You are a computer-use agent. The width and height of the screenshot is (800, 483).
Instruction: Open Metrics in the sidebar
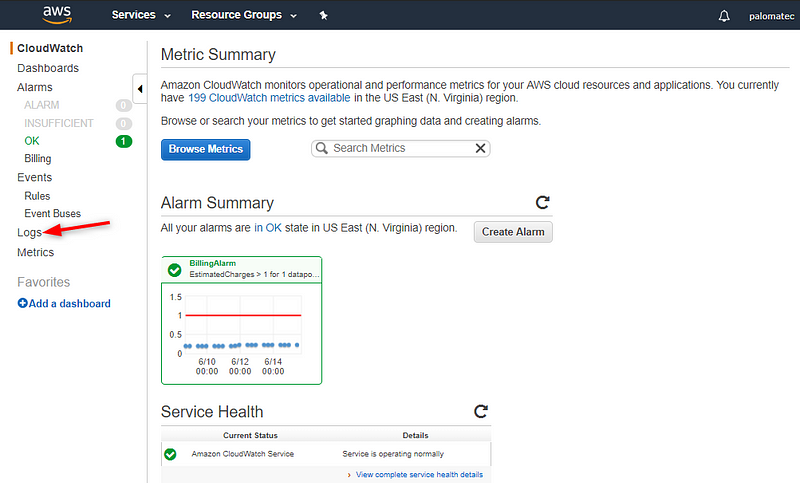point(35,252)
